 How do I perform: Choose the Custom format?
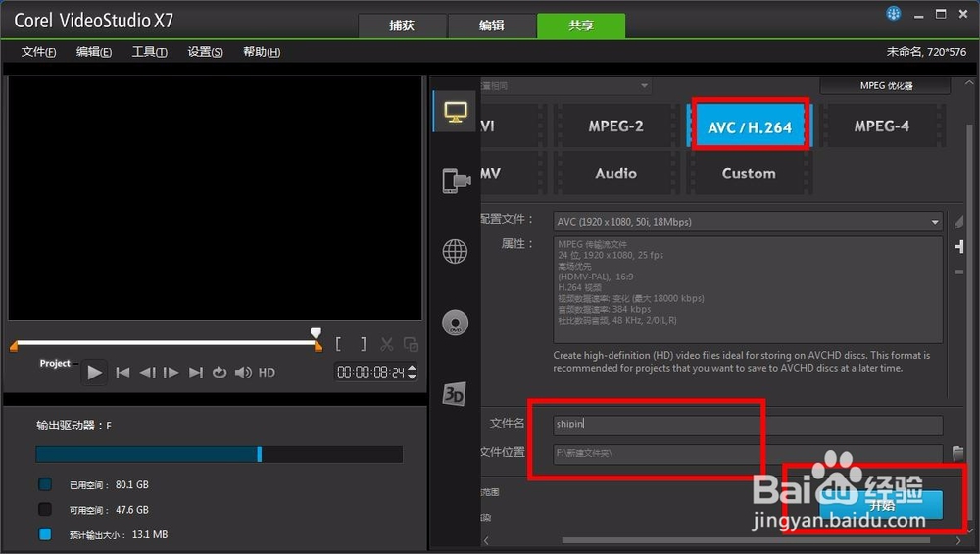coord(749,174)
